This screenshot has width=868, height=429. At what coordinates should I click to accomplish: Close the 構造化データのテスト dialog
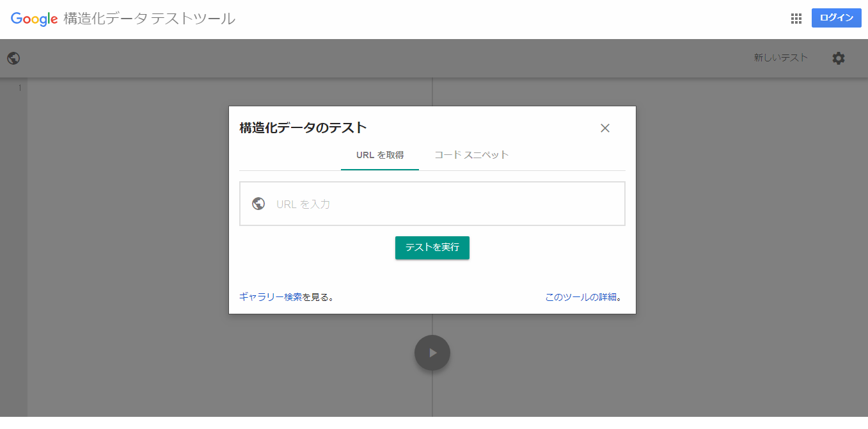tap(605, 128)
